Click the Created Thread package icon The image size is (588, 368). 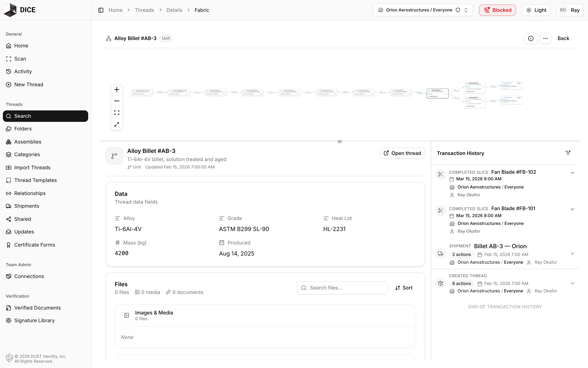[441, 283]
